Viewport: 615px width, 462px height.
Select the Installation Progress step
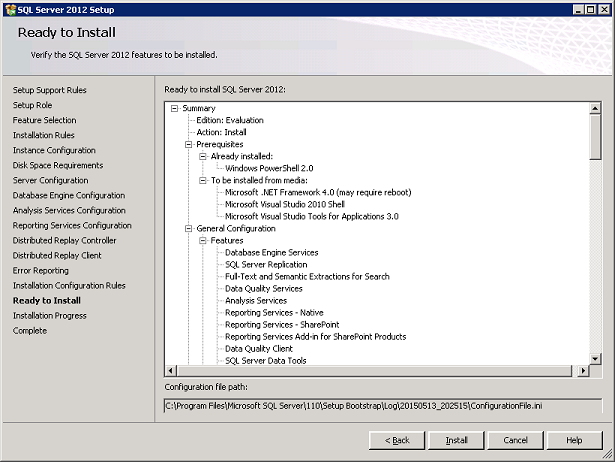tap(49, 316)
